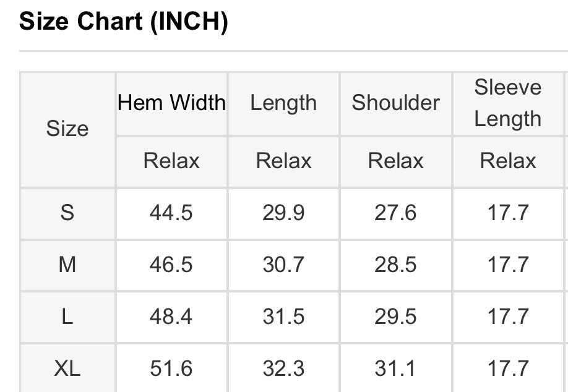
Task: Select the 27.6 shoulder value
Action: point(395,213)
